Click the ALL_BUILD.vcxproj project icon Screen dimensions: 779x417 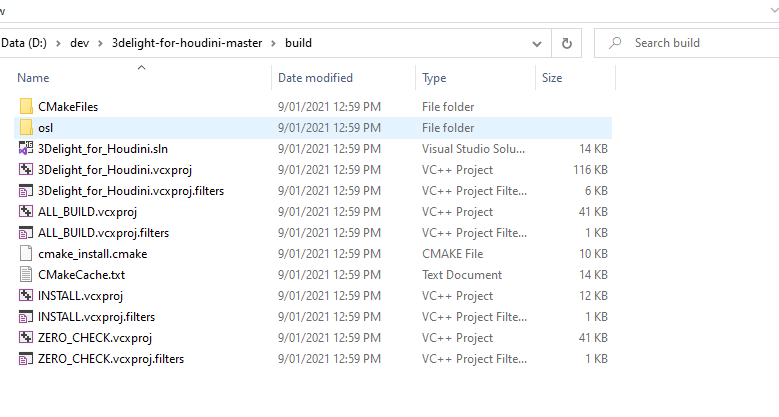click(27, 212)
